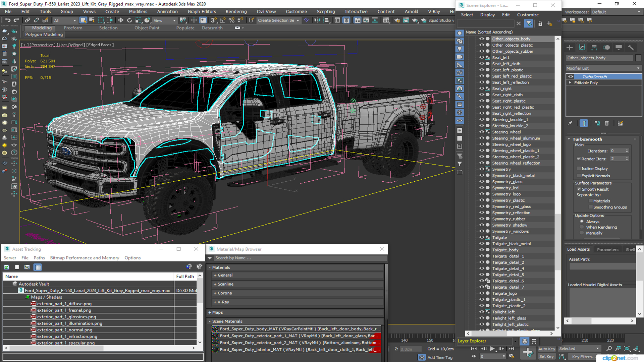Enable the Isoline Display checkbox
Screen dimensions: 644x362
[579, 169]
